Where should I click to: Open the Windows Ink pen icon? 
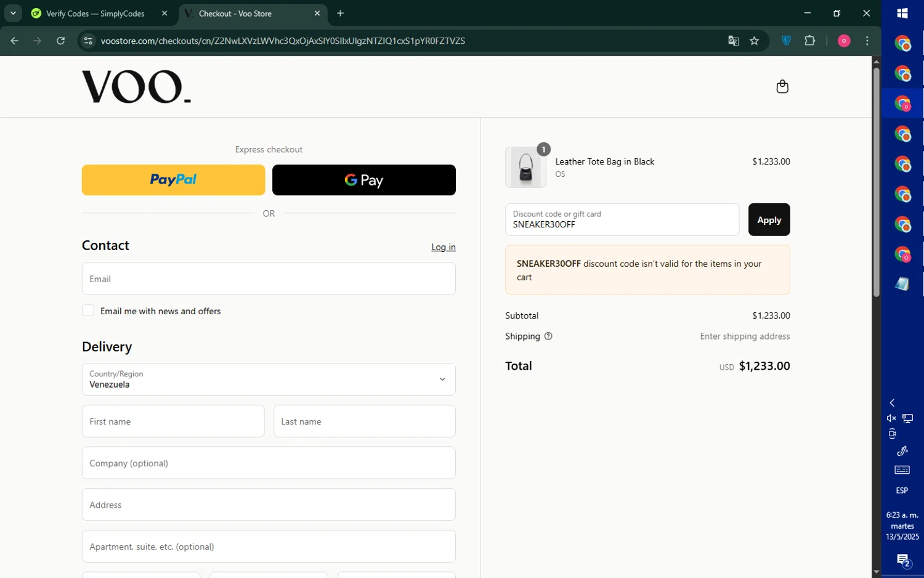click(x=902, y=451)
